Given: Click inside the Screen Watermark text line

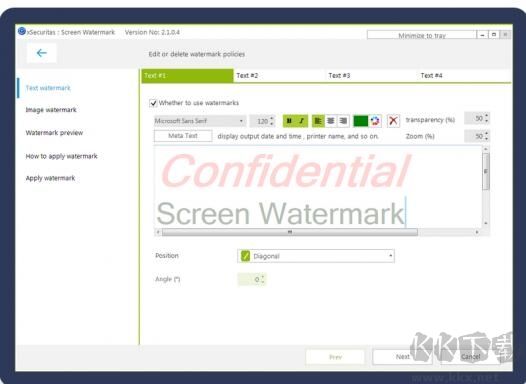Looking at the screenshot, I should point(280,213).
